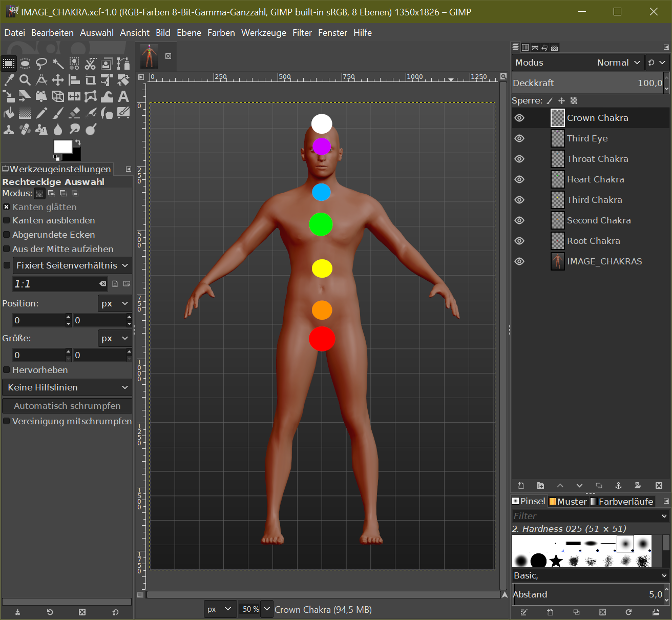Select the Crop tool
This screenshot has width=672, height=620.
[91, 80]
